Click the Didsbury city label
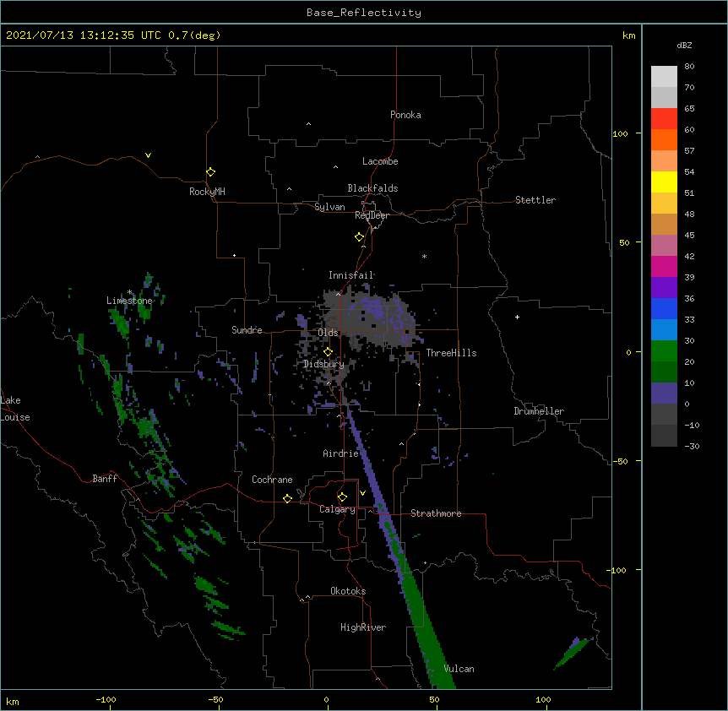The height and width of the screenshot is (711, 728). 323,364
